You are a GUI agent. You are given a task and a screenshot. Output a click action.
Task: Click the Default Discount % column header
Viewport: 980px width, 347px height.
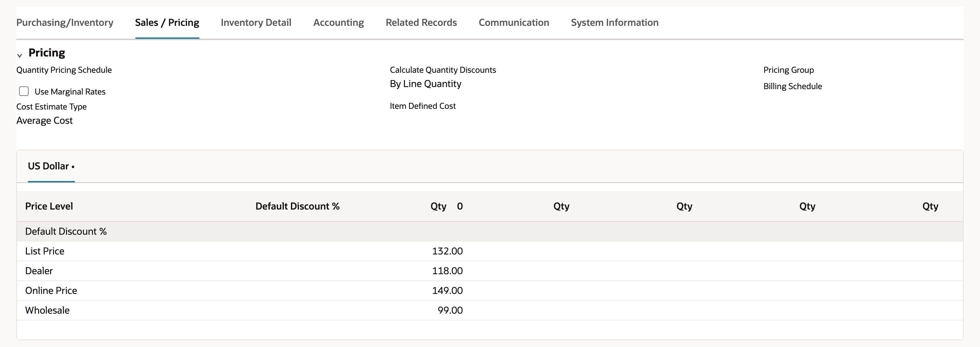[297, 206]
